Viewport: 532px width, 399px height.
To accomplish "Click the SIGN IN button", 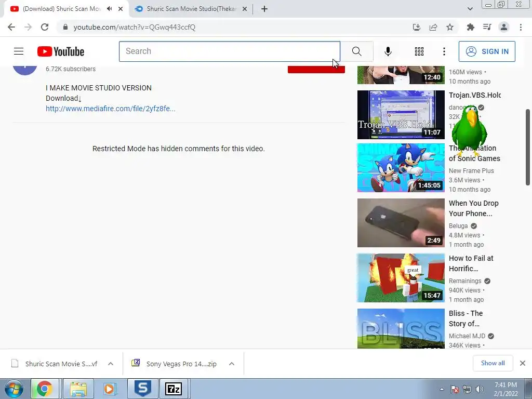I will pos(487,51).
